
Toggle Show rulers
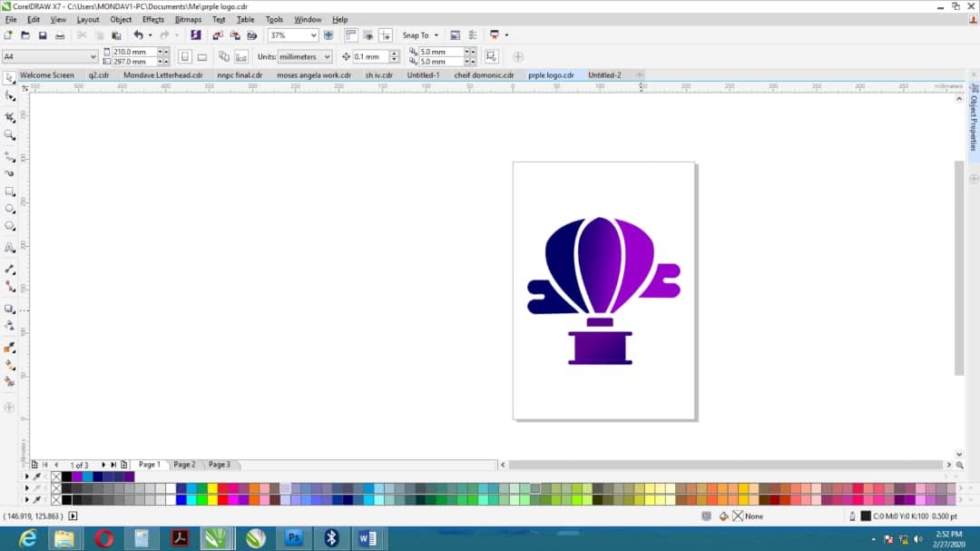pyautogui.click(x=350, y=35)
